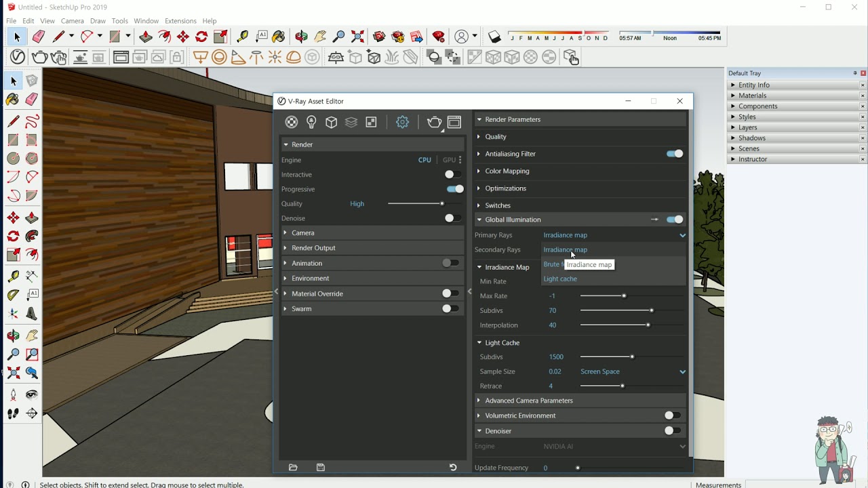The image size is (868, 488).
Task: Open the Extensions menu
Action: 180,21
